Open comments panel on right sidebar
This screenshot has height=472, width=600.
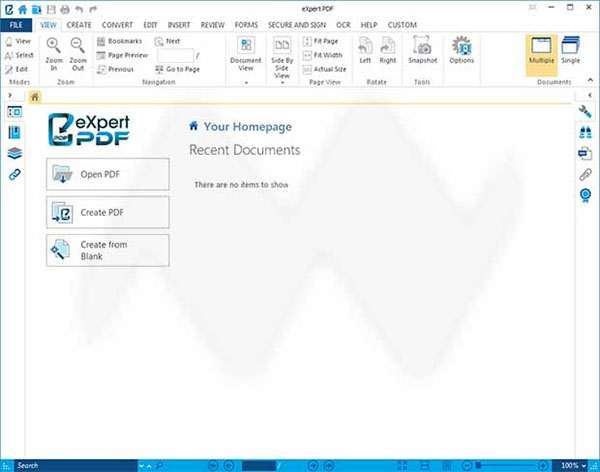(585, 154)
